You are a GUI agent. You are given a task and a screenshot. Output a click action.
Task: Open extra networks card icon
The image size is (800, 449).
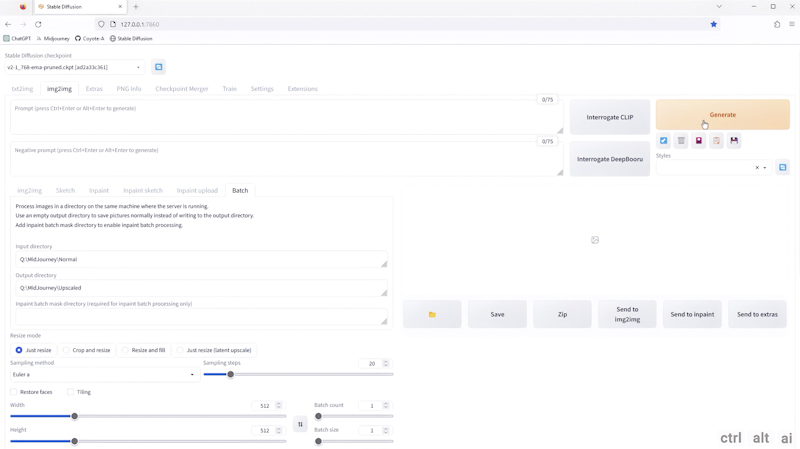[x=698, y=140]
